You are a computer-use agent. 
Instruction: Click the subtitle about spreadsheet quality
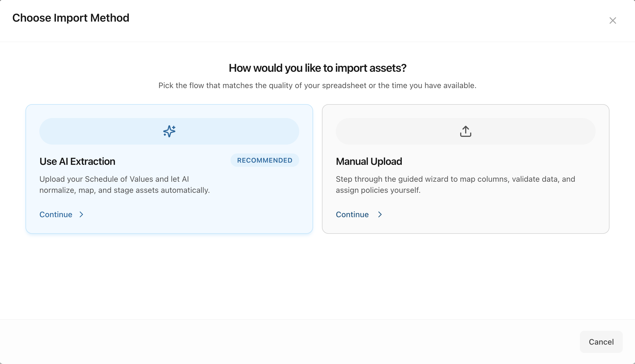(317, 86)
